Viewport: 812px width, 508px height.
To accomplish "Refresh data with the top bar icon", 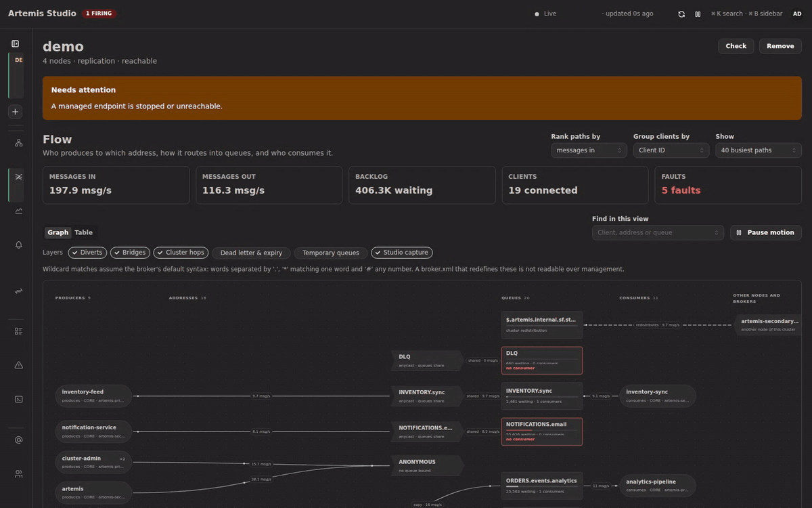I will click(681, 14).
